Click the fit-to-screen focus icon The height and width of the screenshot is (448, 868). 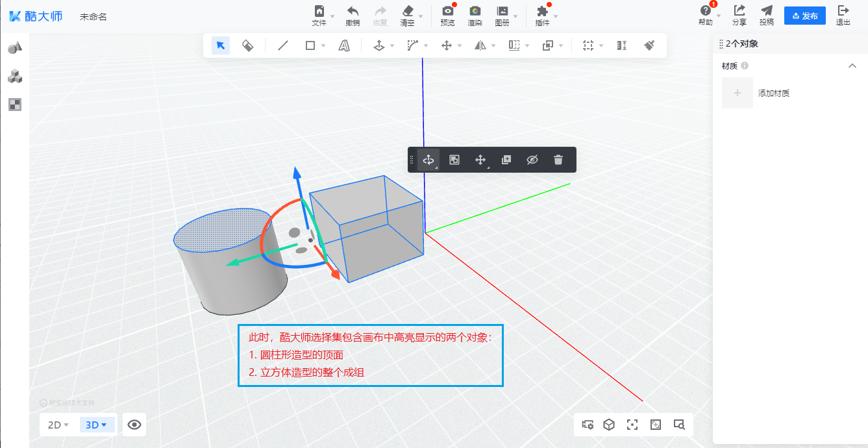point(632,425)
